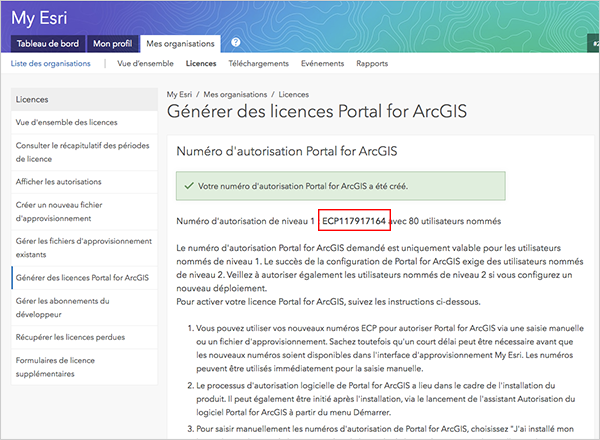Open Gérer les fichiers d'approvisionnement existants
The width and height of the screenshot is (600, 440).
84,248
